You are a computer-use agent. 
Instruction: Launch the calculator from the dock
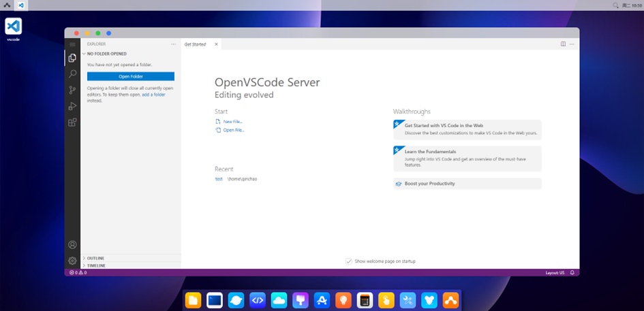(365, 300)
